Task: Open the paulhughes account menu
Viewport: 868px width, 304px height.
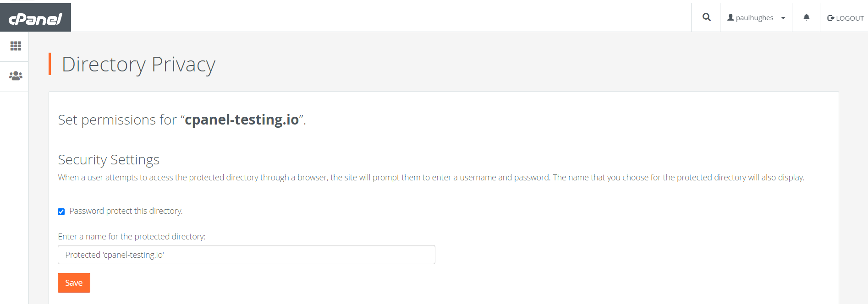Action: pos(754,18)
